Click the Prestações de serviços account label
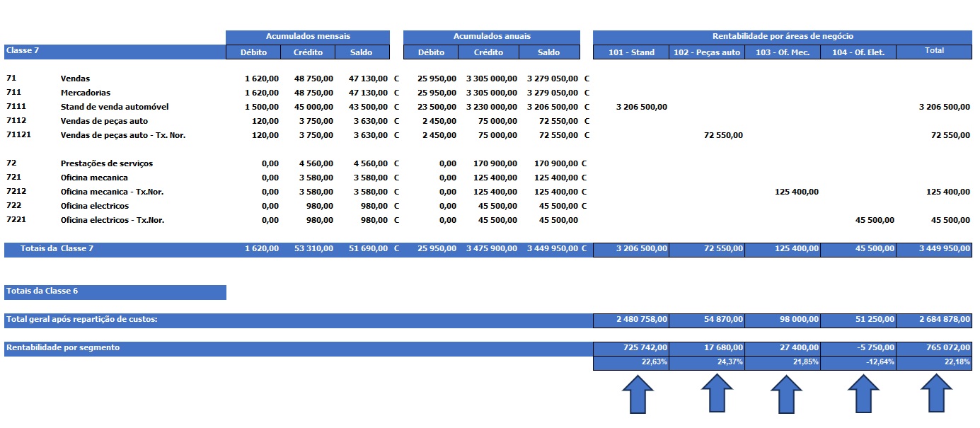Image resolution: width=980 pixels, height=428 pixels. [x=106, y=163]
